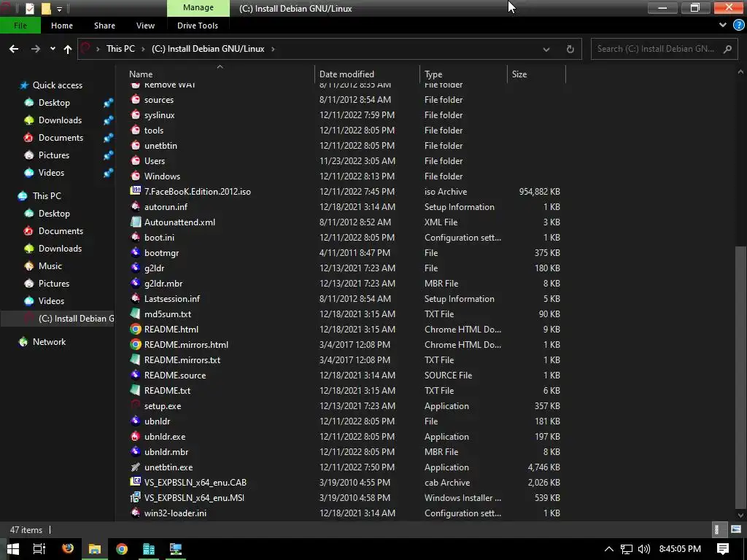Click the taskbar clock 8:45:05 PM
Screen dimensions: 747x560
pyautogui.click(x=680, y=548)
